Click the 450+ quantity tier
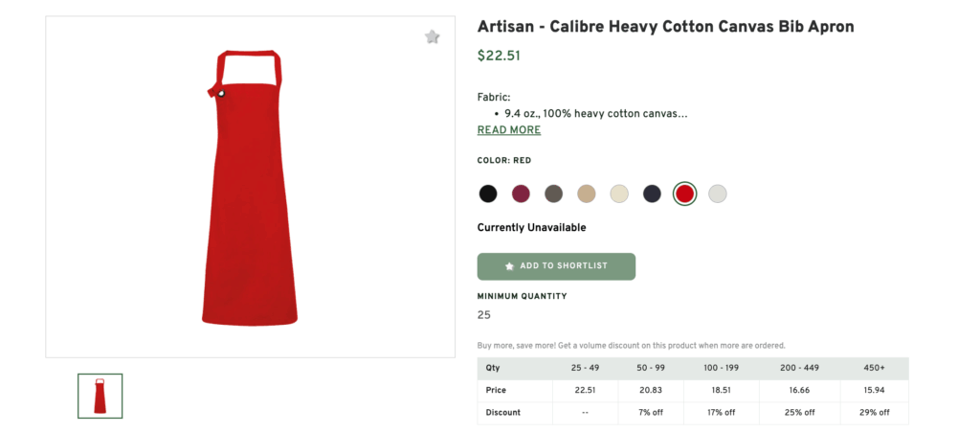 875,368
